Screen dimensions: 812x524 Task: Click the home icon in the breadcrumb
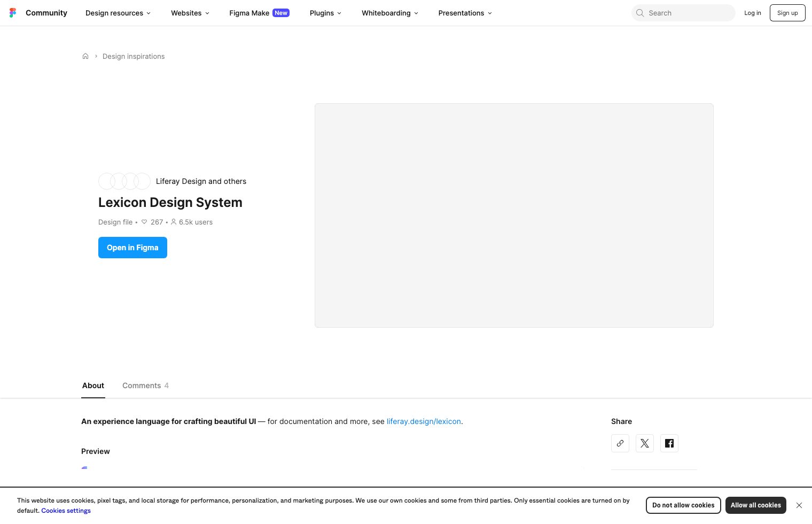(85, 56)
